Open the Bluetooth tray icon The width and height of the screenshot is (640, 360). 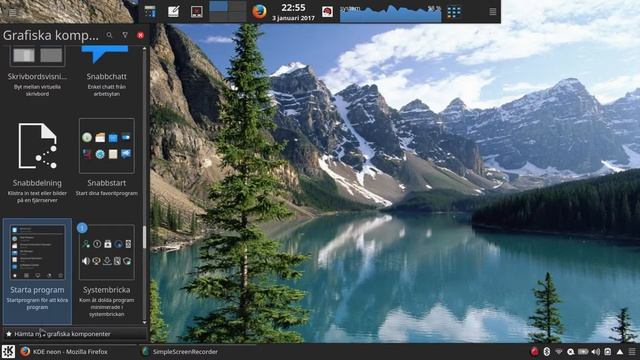547,351
